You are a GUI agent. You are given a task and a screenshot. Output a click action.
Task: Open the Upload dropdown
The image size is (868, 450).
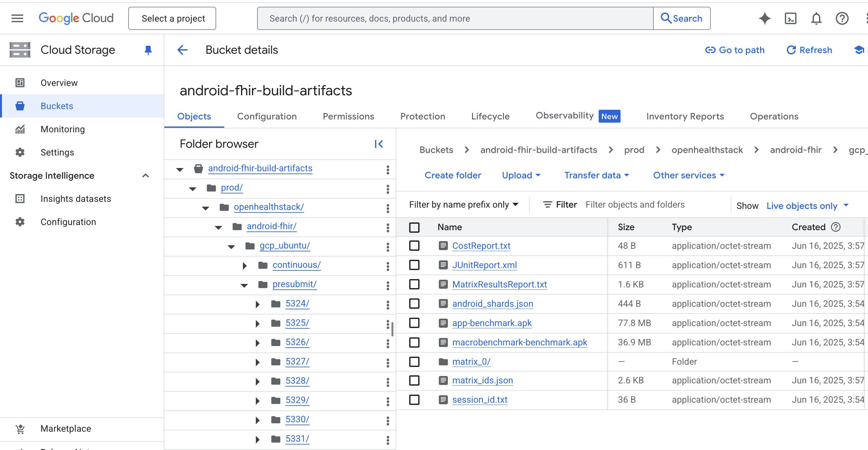pyautogui.click(x=521, y=175)
